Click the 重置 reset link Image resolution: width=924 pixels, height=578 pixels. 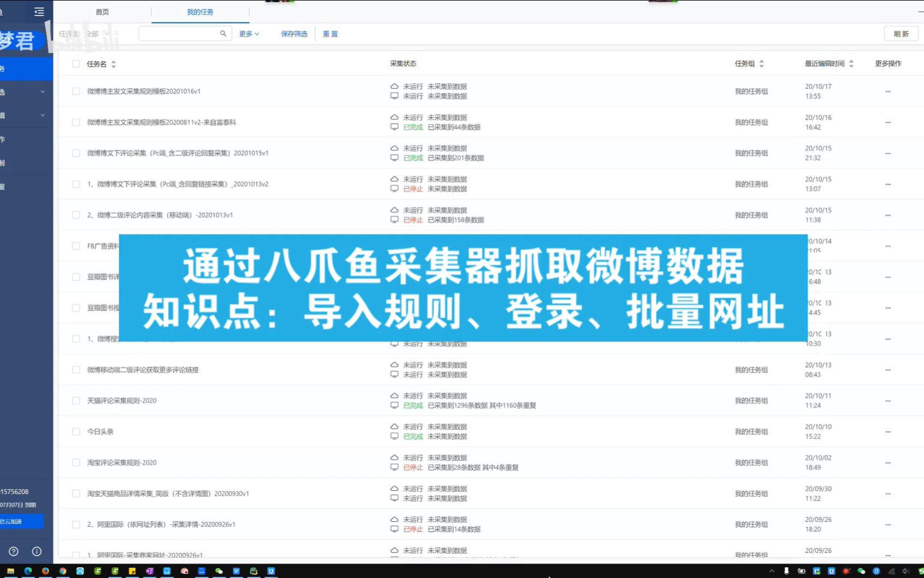(330, 33)
